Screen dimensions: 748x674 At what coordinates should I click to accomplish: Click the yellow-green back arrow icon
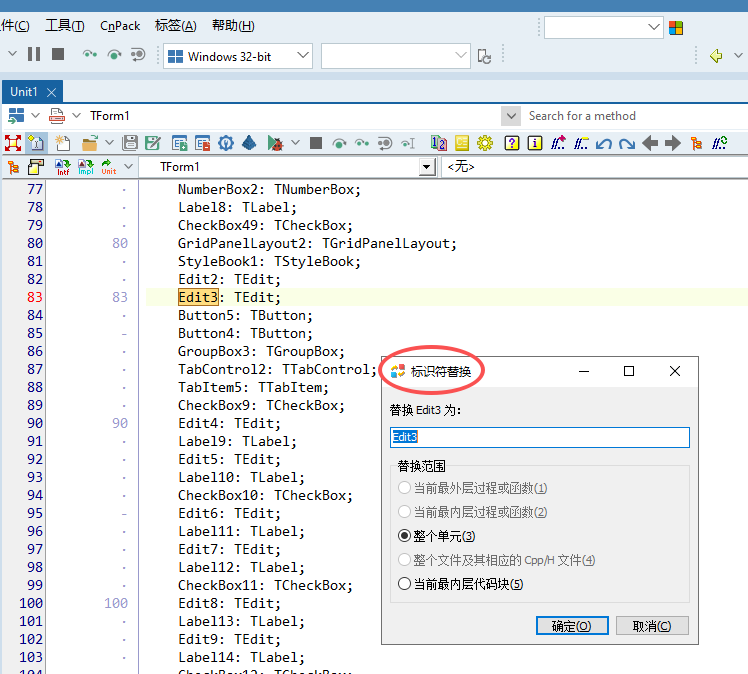[716, 56]
